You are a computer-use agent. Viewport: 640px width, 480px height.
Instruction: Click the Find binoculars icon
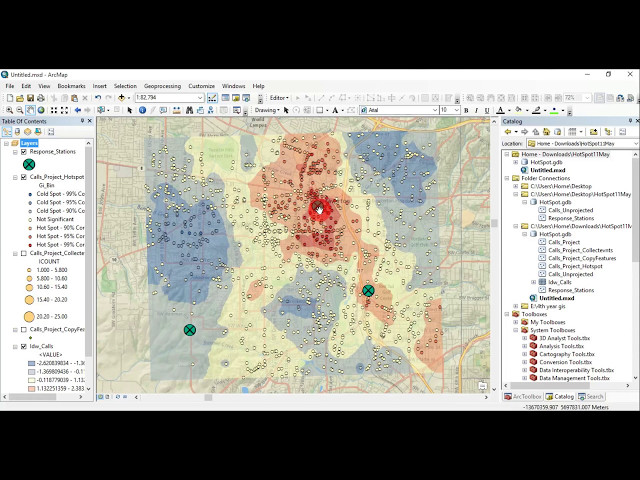pyautogui.click(x=189, y=110)
